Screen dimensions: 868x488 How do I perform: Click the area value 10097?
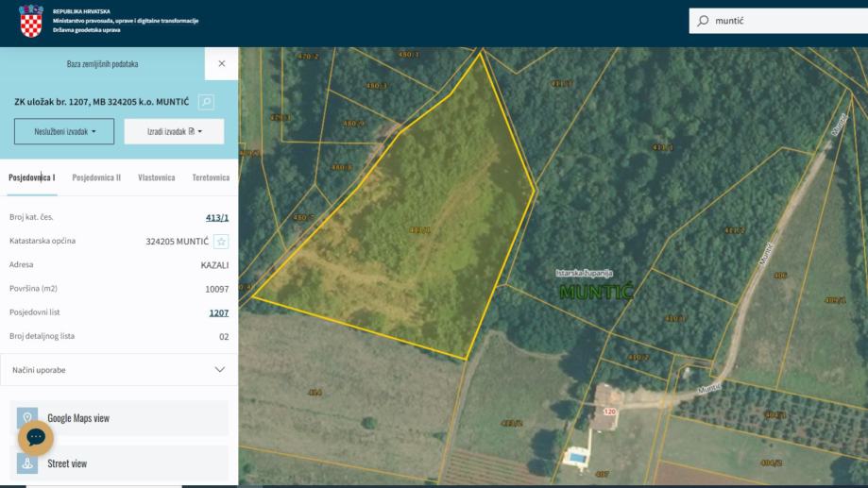coord(217,289)
